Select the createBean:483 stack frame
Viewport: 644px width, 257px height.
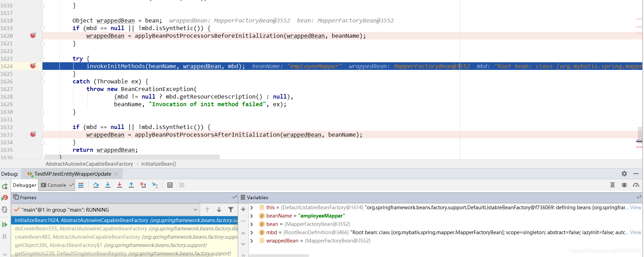124,237
